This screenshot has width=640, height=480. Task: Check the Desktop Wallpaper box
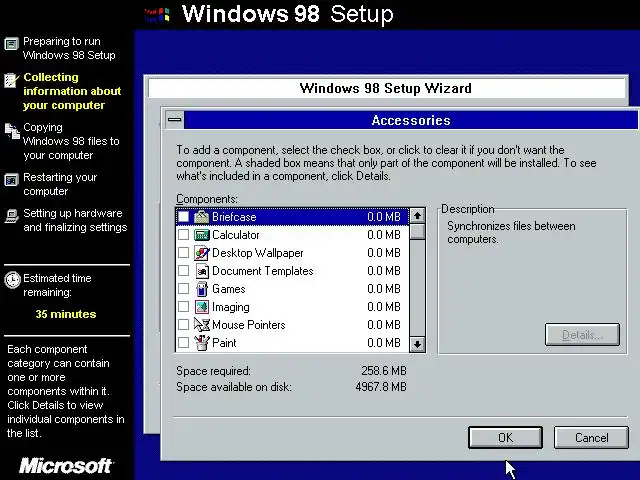183,253
